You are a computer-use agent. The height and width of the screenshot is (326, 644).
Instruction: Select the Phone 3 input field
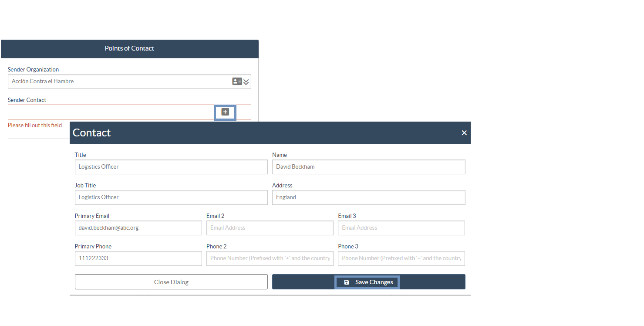click(401, 258)
